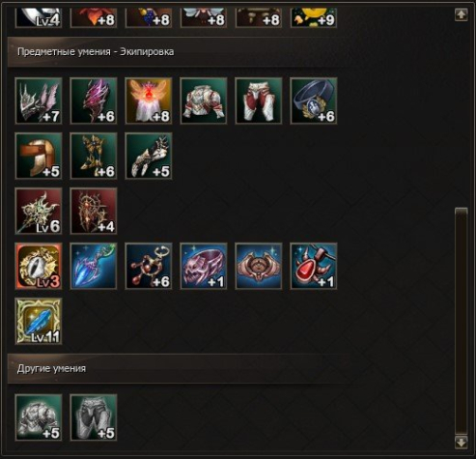Click the blue crystal earring icon

coord(94,266)
